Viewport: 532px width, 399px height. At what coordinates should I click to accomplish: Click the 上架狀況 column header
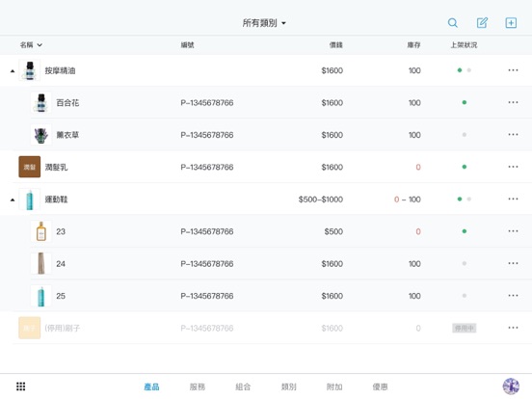(464, 44)
